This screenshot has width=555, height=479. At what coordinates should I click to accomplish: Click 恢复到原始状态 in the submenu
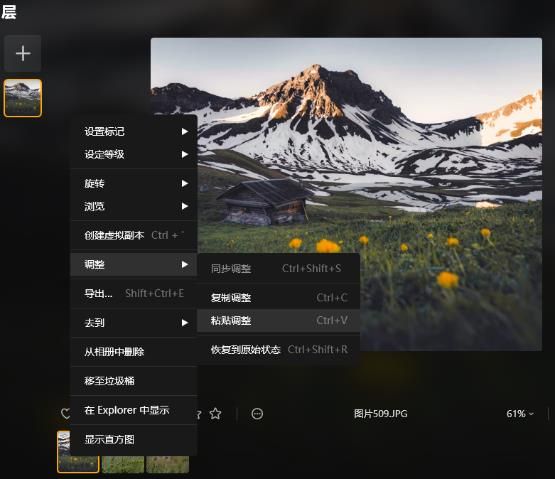click(x=279, y=350)
